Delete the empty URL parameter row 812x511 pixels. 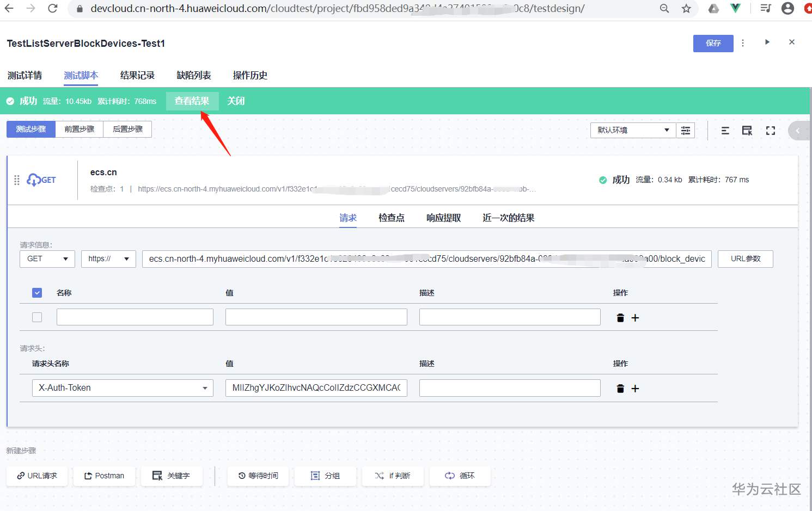[x=620, y=318]
